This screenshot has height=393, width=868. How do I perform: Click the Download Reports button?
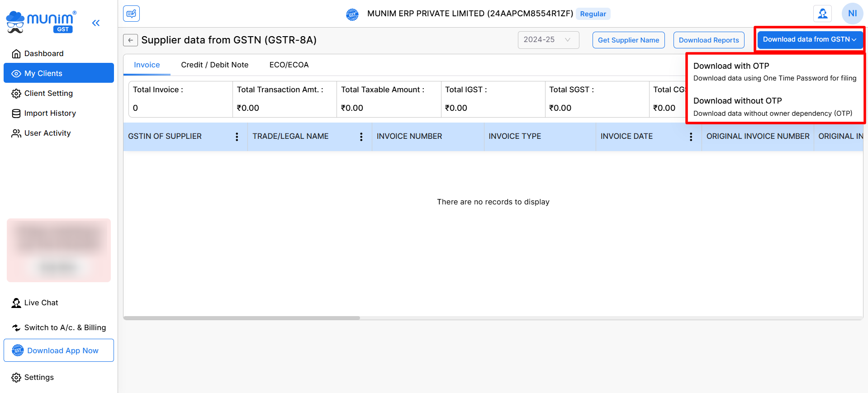click(x=708, y=40)
